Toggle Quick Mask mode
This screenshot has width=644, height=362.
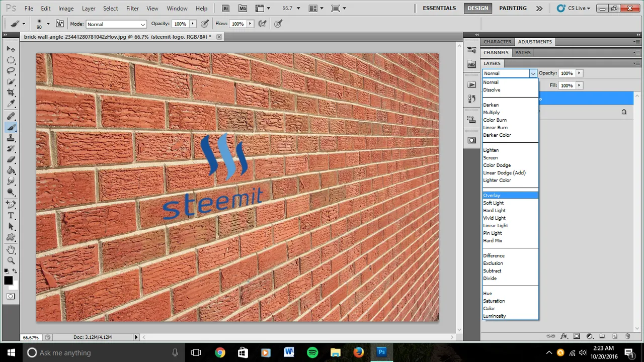coord(11,296)
